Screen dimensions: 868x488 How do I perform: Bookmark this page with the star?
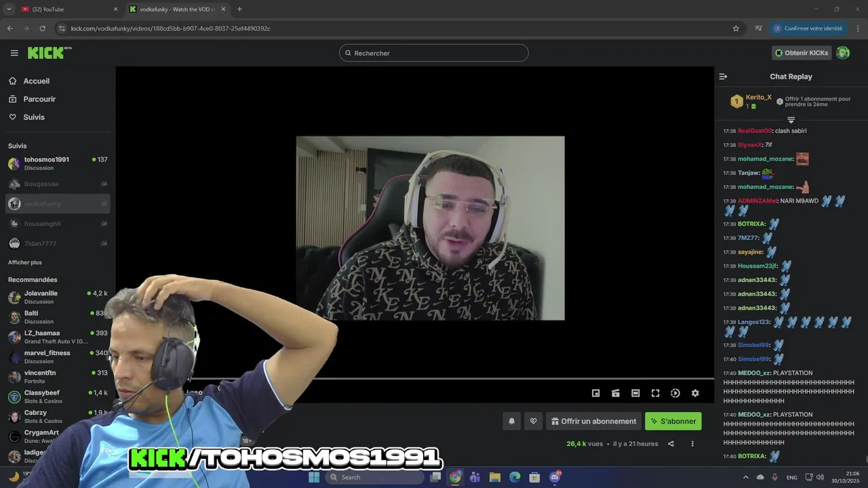(x=736, y=28)
